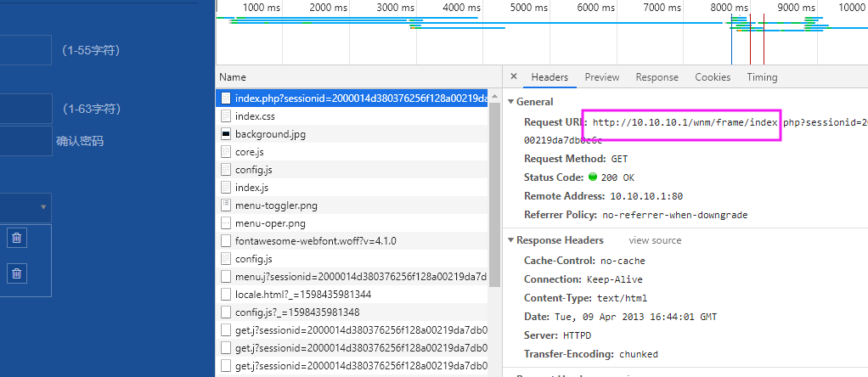This screenshot has height=377, width=868.
Task: Click the index.css file icon
Action: [225, 116]
